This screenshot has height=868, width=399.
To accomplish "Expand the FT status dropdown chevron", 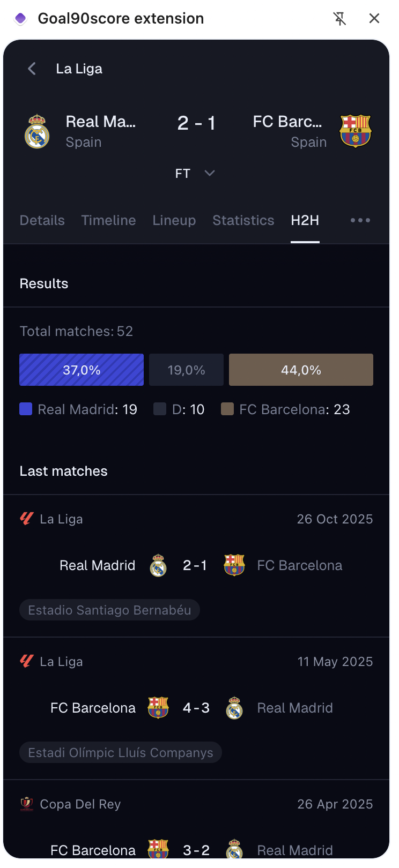I will (x=209, y=173).
